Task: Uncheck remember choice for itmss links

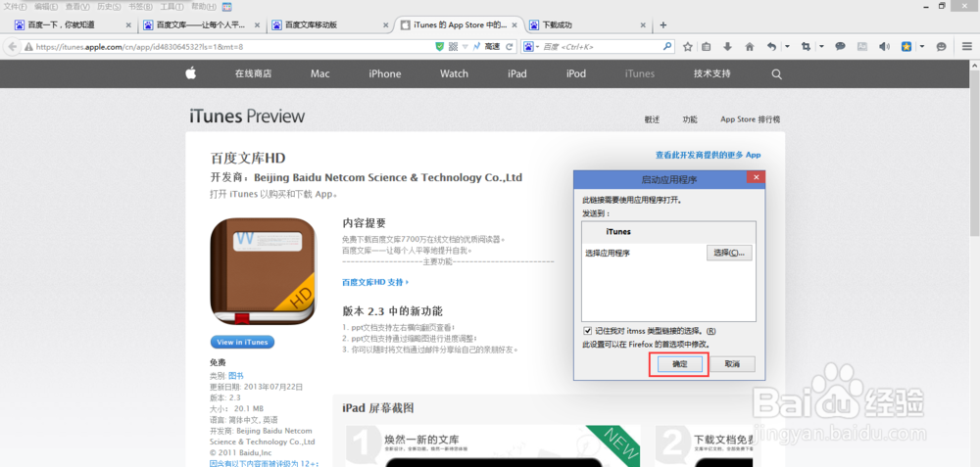Action: pos(587,331)
